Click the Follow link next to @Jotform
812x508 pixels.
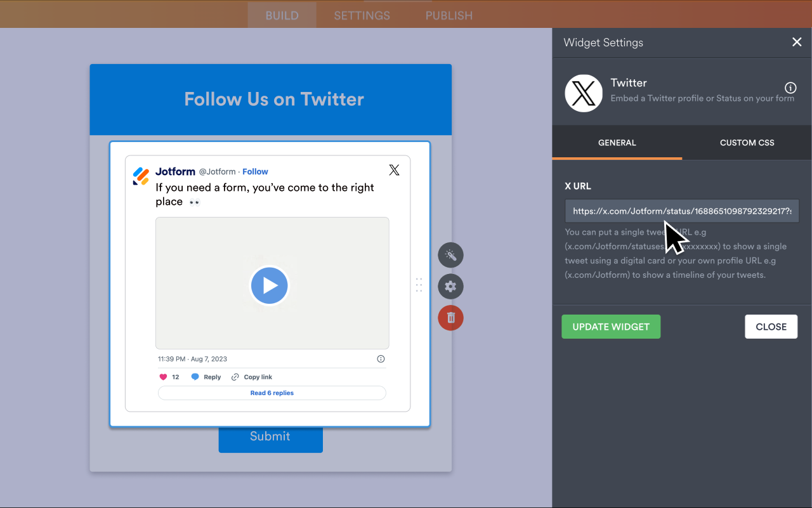coord(255,171)
